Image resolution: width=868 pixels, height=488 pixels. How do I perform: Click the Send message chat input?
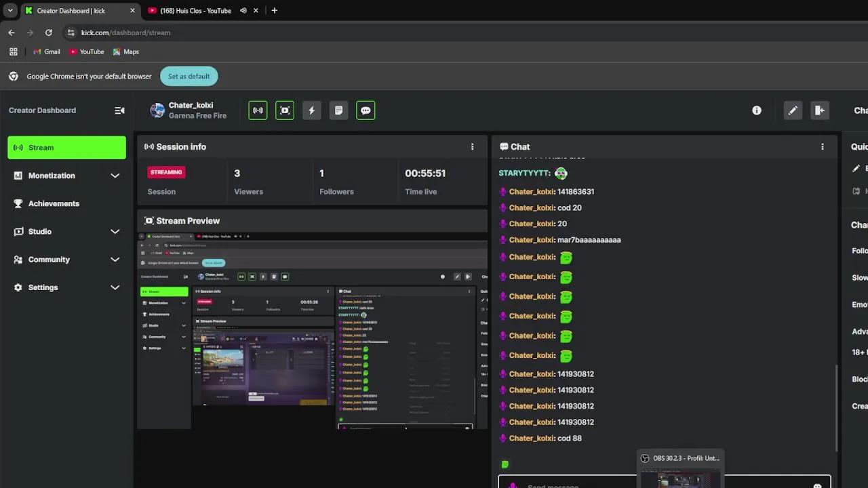click(665, 483)
